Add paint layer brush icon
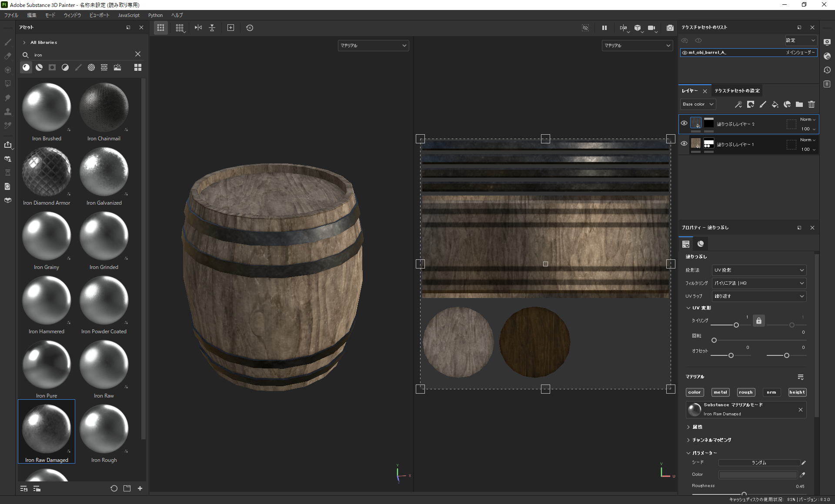This screenshot has height=504, width=835. tap(763, 104)
